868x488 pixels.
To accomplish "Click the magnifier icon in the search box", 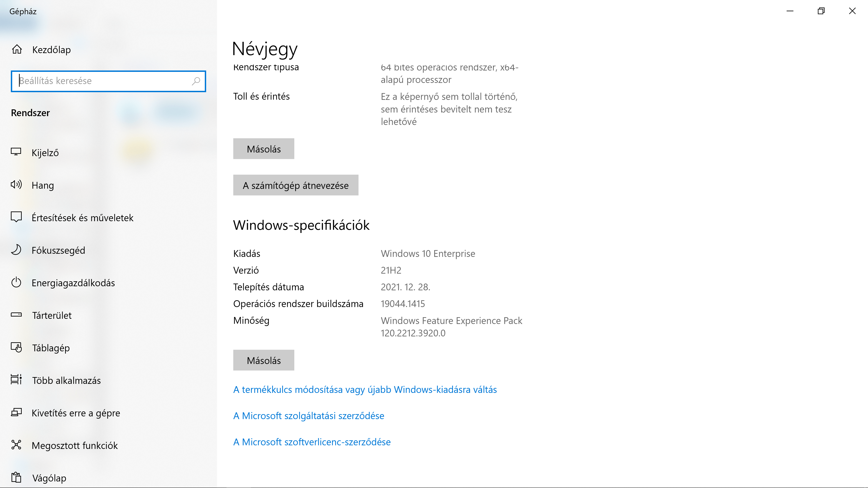I will coord(196,81).
